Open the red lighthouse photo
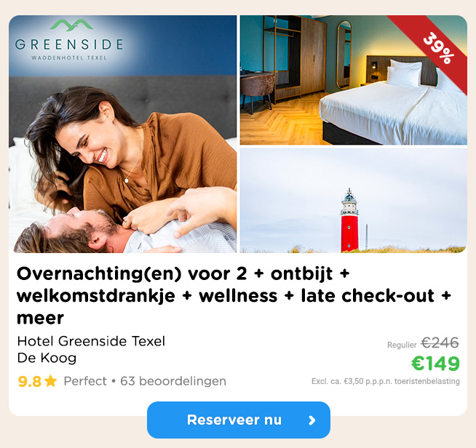The height and width of the screenshot is (448, 476). [353, 201]
